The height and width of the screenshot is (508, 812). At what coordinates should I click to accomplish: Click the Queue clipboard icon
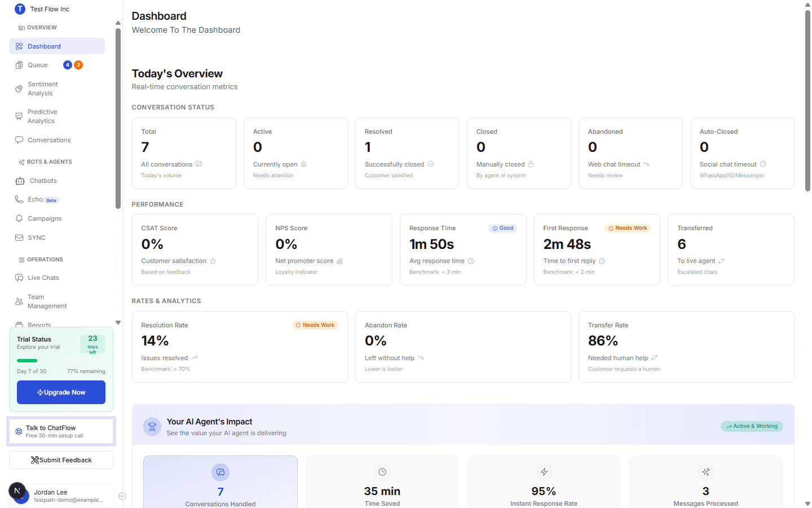(19, 65)
